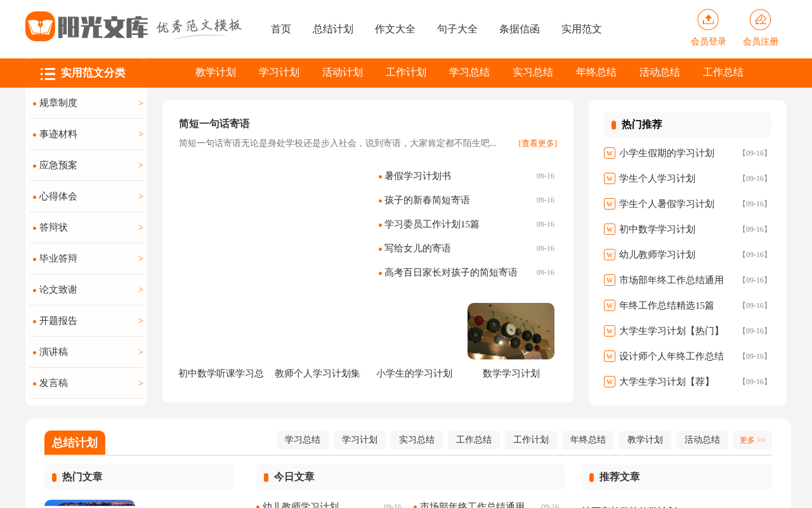Switch to the 实习总结 tab in 总结计划
Image resolution: width=812 pixels, height=508 pixels.
point(417,440)
